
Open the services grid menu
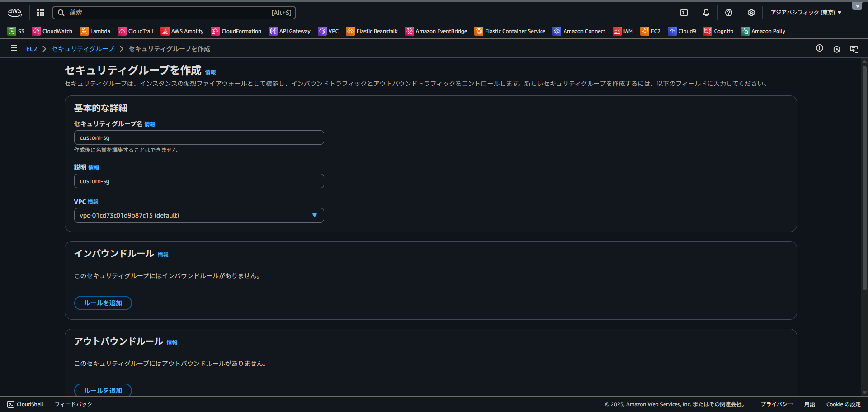point(41,13)
